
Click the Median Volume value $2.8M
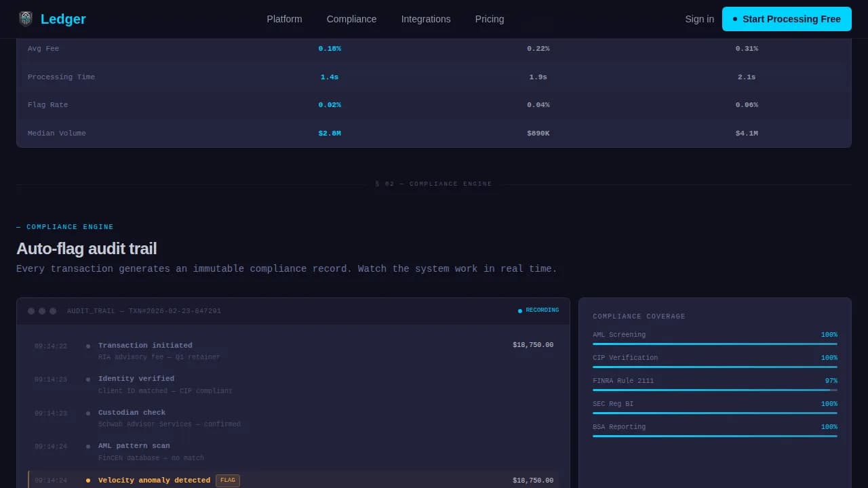(330, 134)
